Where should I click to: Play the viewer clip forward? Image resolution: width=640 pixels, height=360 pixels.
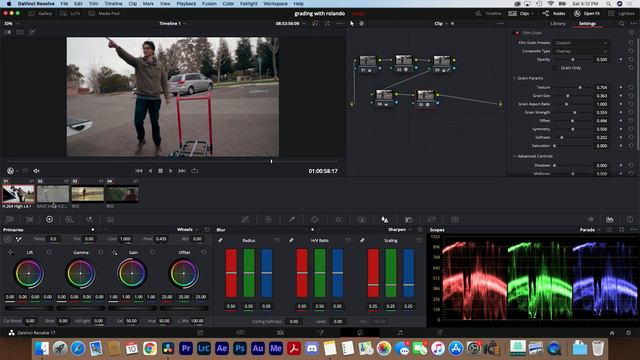(x=171, y=171)
